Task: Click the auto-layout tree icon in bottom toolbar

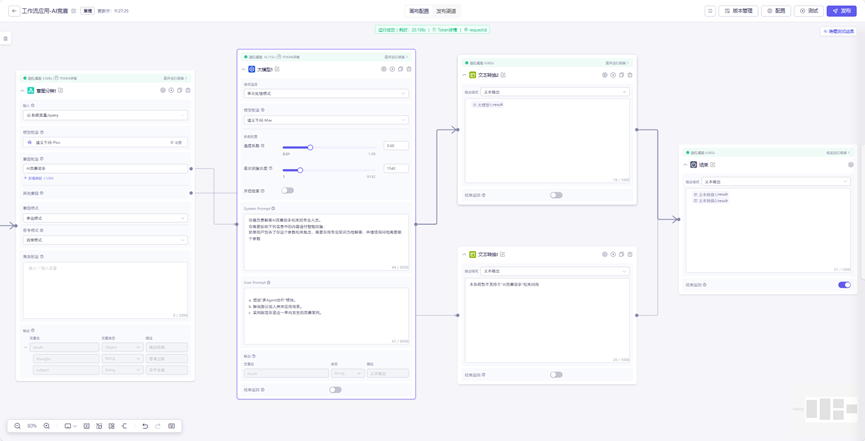Action: 124,426
